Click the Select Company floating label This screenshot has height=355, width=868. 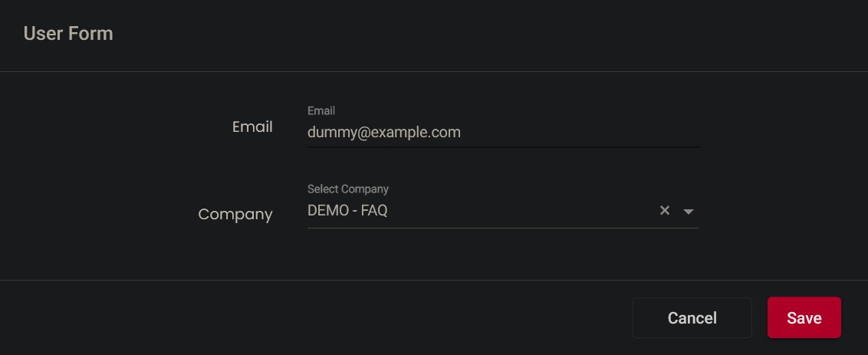pos(348,189)
